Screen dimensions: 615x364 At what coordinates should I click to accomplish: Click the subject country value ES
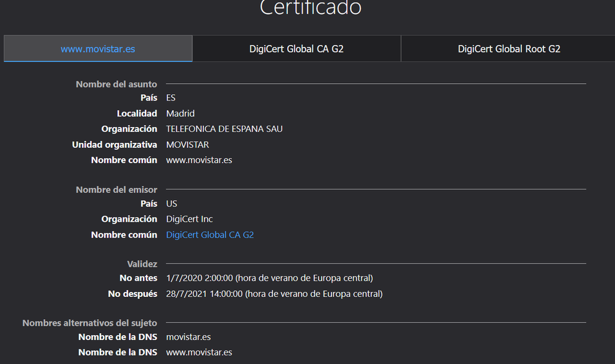point(171,98)
